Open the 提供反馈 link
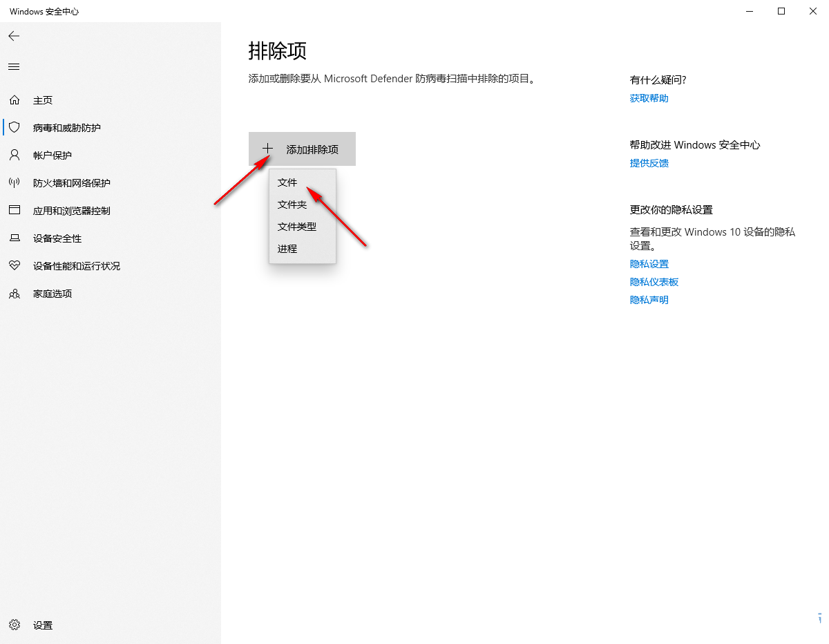This screenshot has width=829, height=644. [649, 162]
